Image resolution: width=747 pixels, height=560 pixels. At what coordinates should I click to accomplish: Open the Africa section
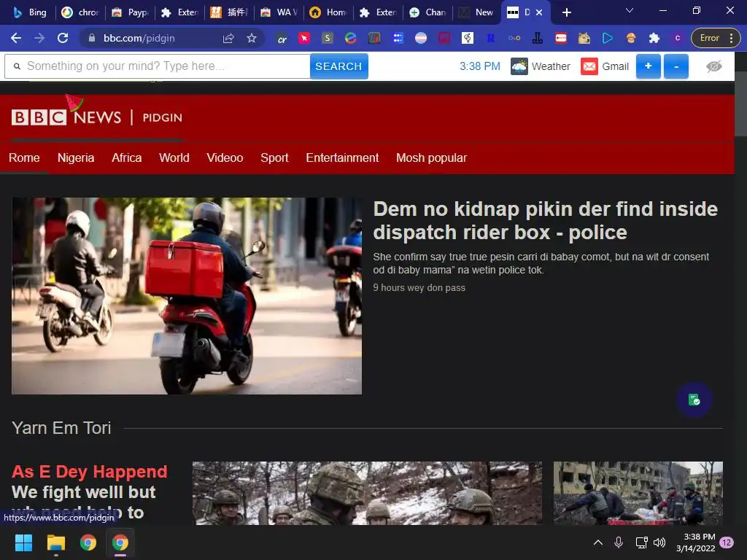pyautogui.click(x=127, y=157)
